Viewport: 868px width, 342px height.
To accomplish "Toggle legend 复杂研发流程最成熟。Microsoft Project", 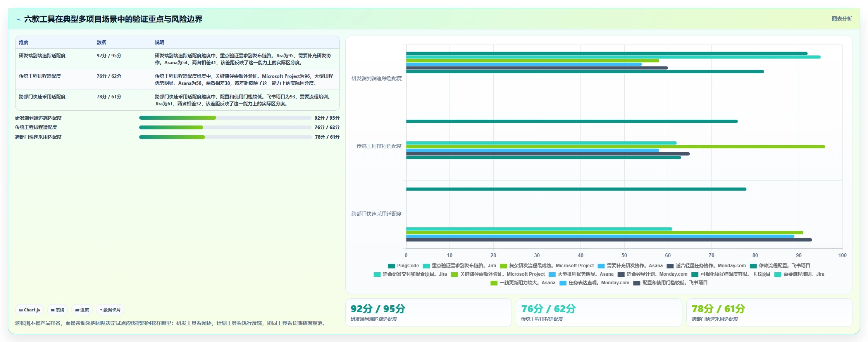I will (x=547, y=266).
